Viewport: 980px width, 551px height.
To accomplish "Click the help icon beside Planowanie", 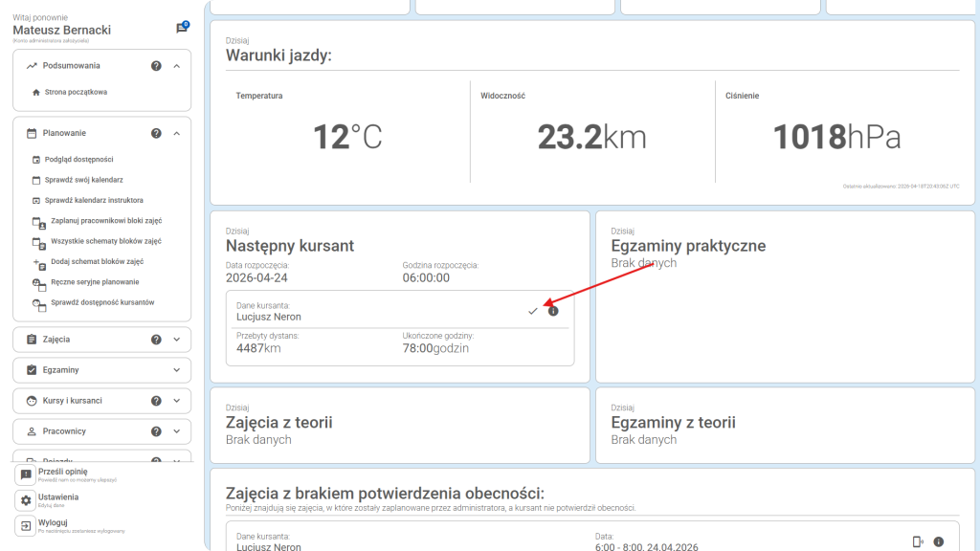I will (x=156, y=133).
